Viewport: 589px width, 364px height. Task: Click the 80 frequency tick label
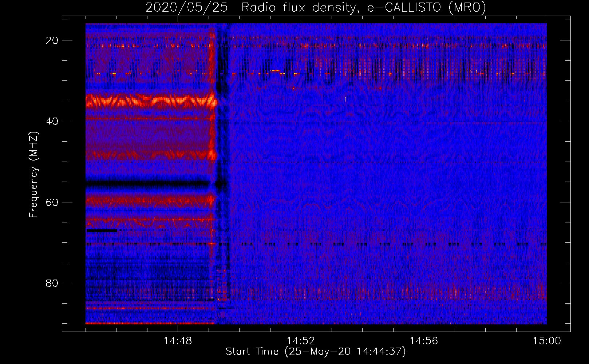(52, 283)
